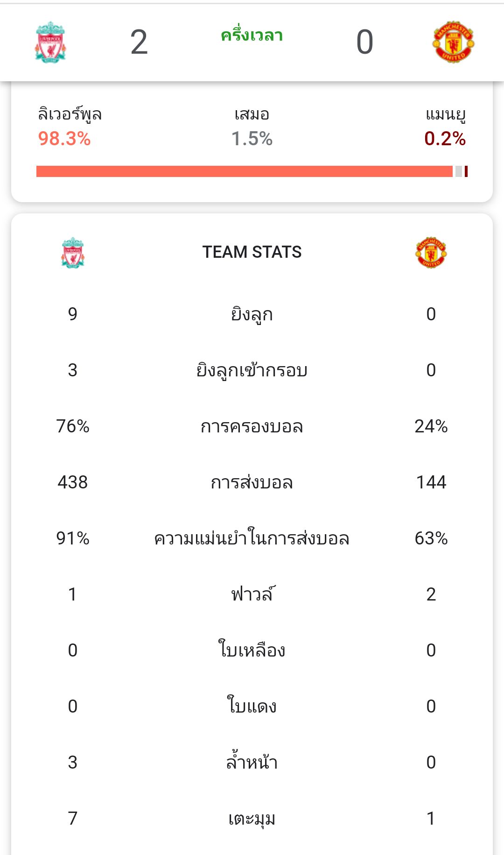
Task: Click the Manchester United crest in score header
Action: click(453, 42)
